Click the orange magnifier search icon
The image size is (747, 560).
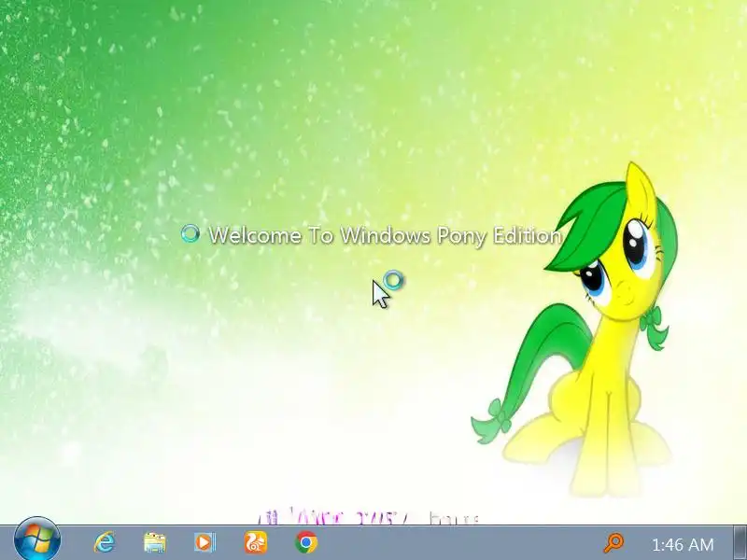[x=613, y=543]
